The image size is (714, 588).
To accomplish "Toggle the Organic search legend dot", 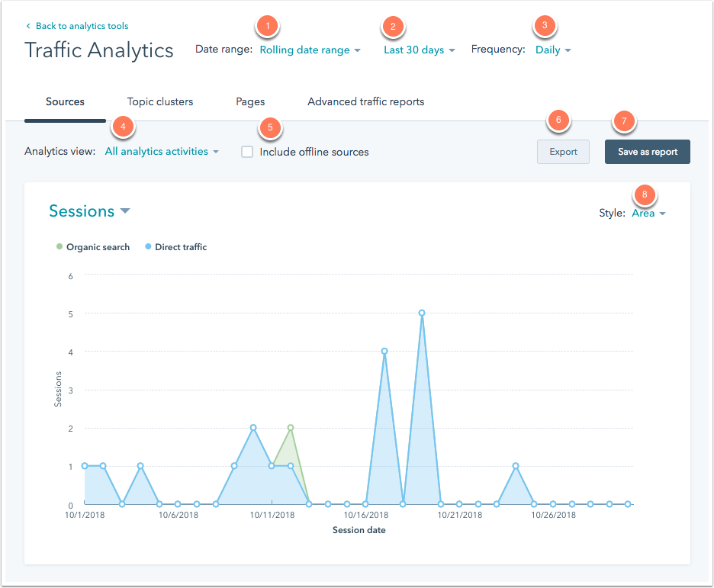I will click(59, 247).
